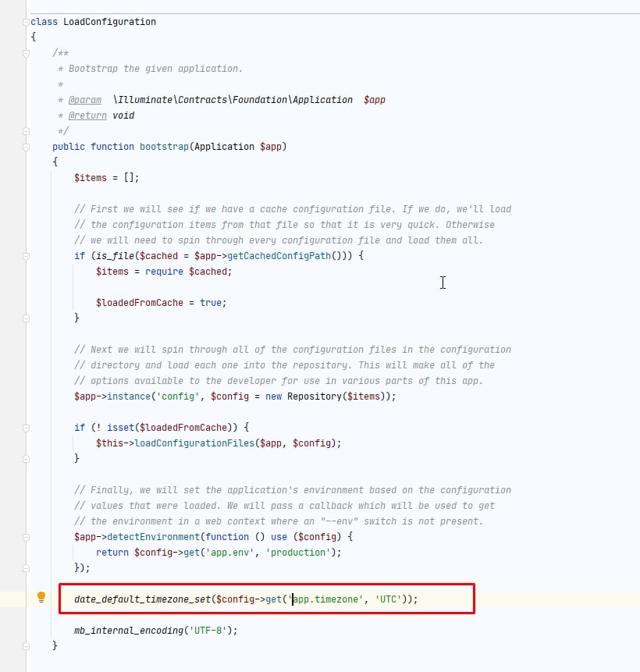Fold the is_file if block

[27, 256]
